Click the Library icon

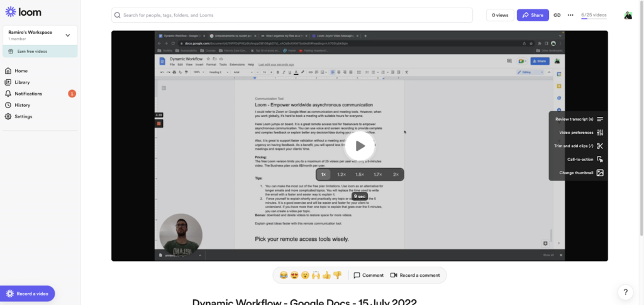tap(8, 82)
